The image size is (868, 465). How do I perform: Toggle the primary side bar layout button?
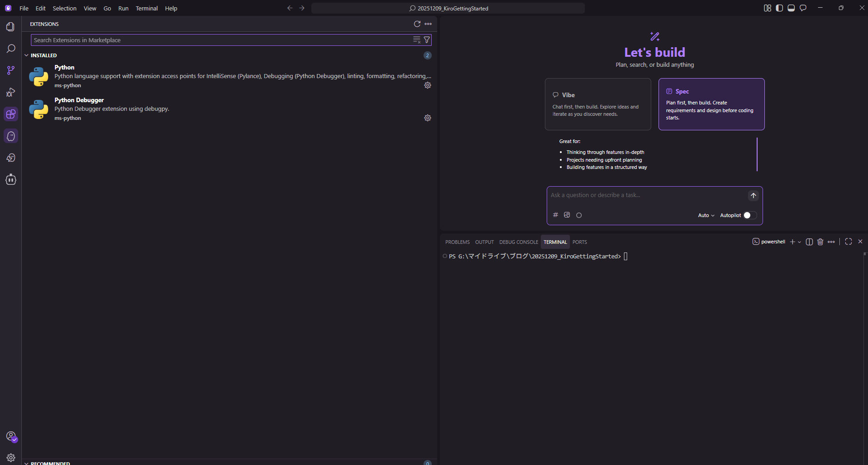pyautogui.click(x=779, y=8)
